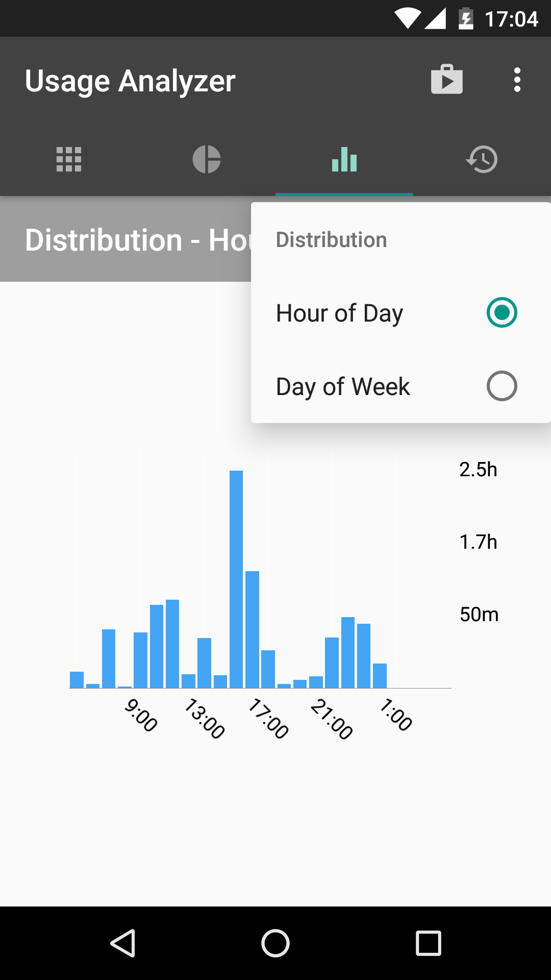Tap the 17:00 axis label
551x980 pixels.
(268, 719)
